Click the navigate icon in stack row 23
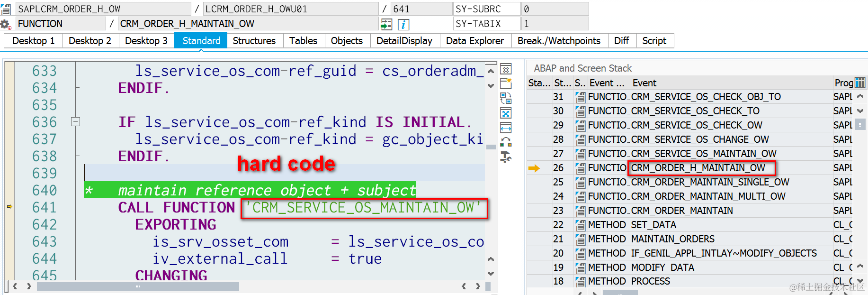The height and width of the screenshot is (295, 868). pyautogui.click(x=580, y=211)
